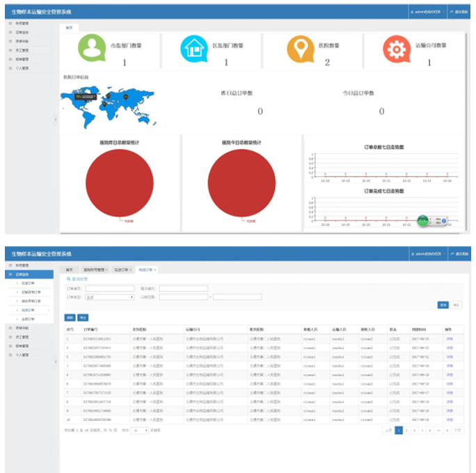This screenshot has width=476, height=473.
Task: Open 接收异常订单 in the sidebar submenu
Action: tap(33, 301)
